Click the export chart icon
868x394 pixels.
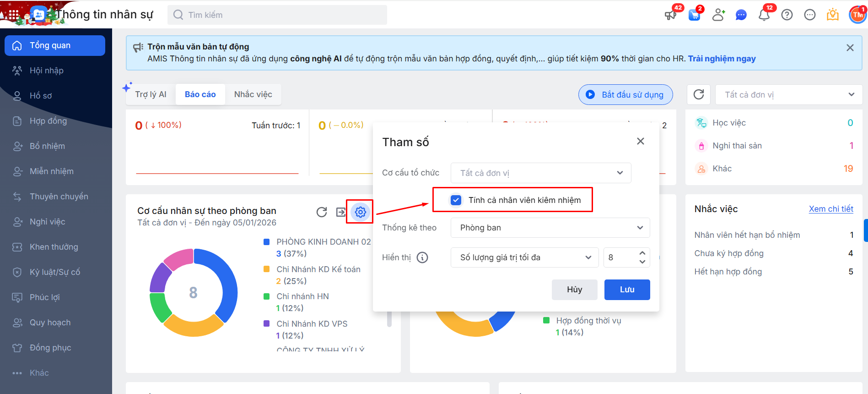tap(341, 212)
